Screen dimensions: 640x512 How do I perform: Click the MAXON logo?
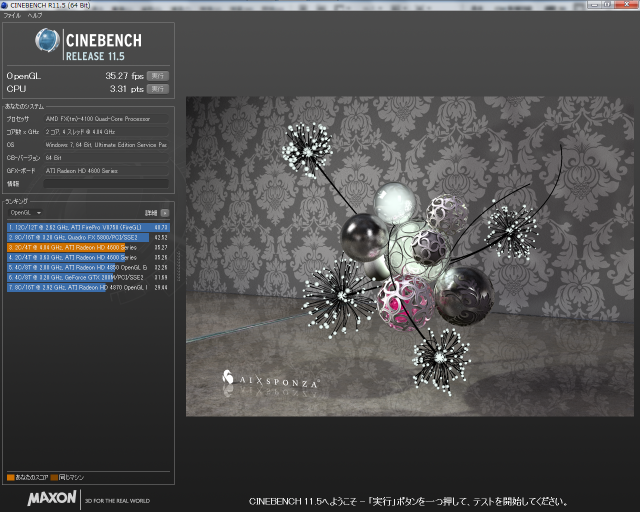pos(52,498)
